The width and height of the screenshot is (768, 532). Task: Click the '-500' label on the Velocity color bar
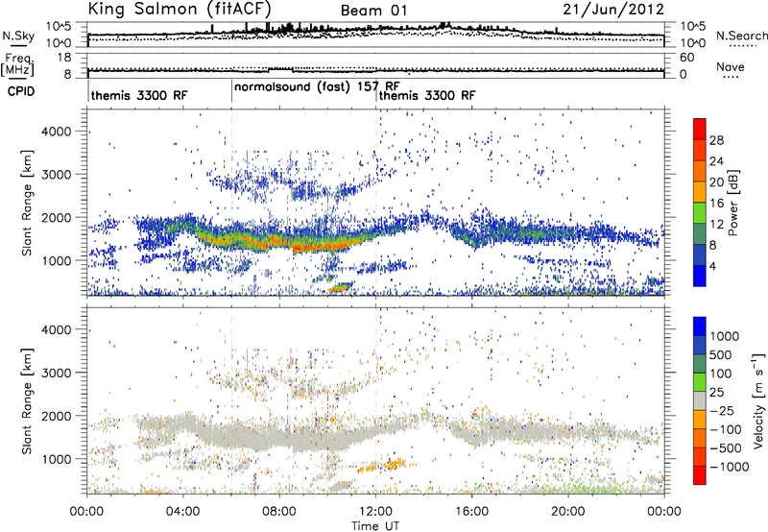[725, 447]
